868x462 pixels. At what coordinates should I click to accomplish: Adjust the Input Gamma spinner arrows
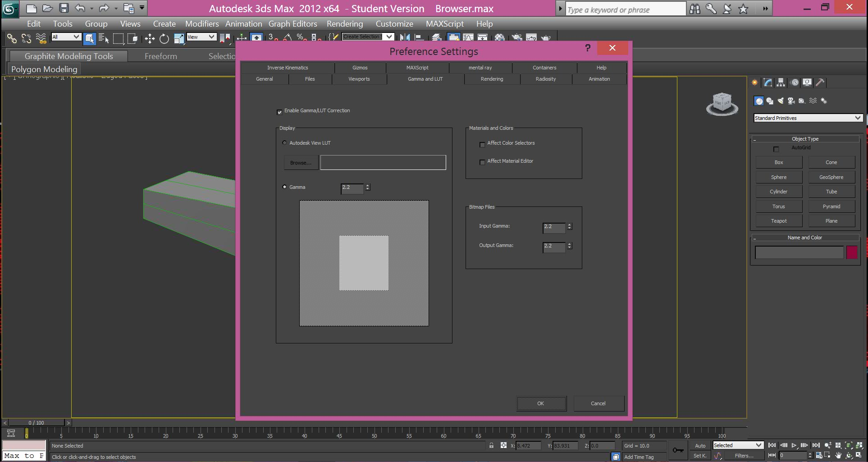(570, 226)
